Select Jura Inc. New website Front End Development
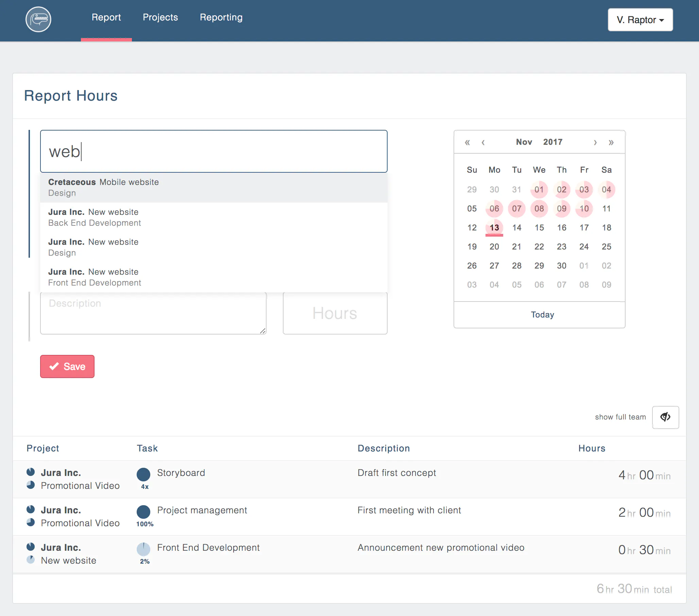This screenshot has height=616, width=699. click(x=214, y=277)
